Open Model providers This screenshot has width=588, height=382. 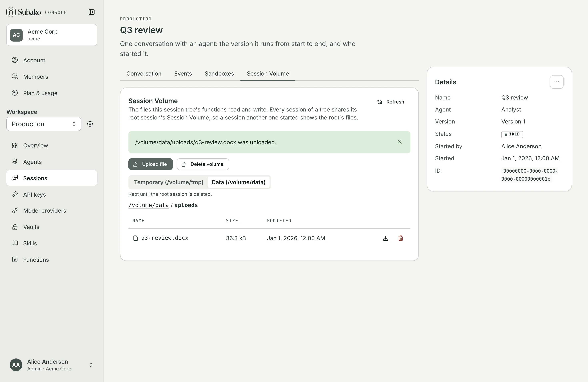[x=52, y=211]
